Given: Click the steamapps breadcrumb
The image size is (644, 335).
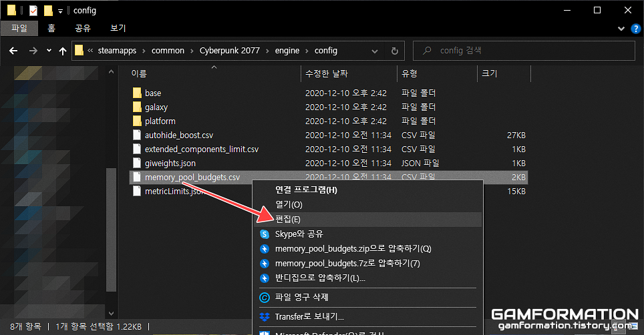Looking at the screenshot, I should 117,51.
